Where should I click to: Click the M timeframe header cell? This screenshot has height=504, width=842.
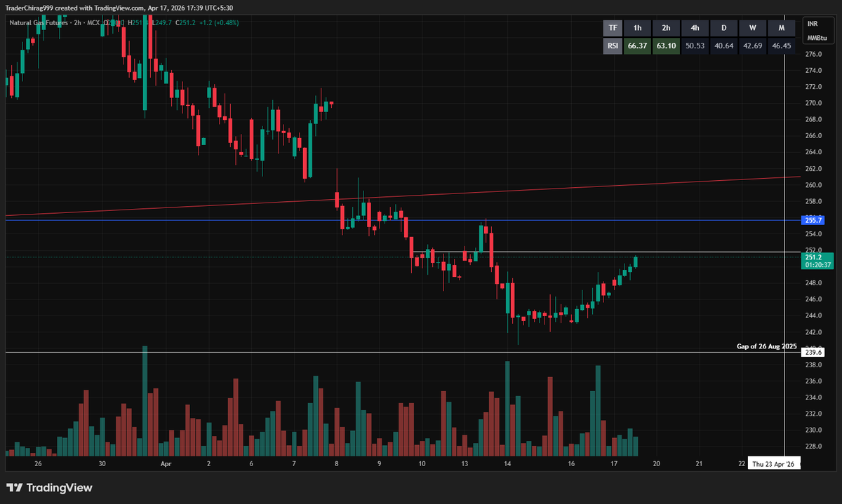(x=781, y=28)
